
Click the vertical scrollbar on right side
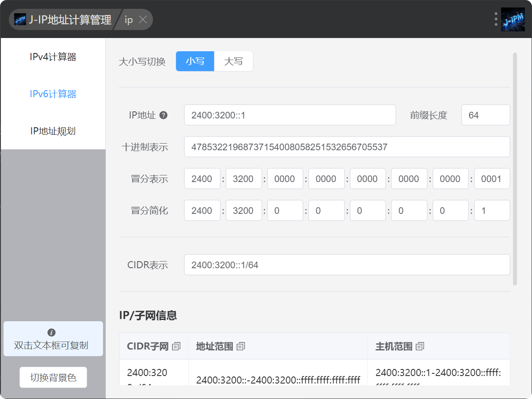514,168
